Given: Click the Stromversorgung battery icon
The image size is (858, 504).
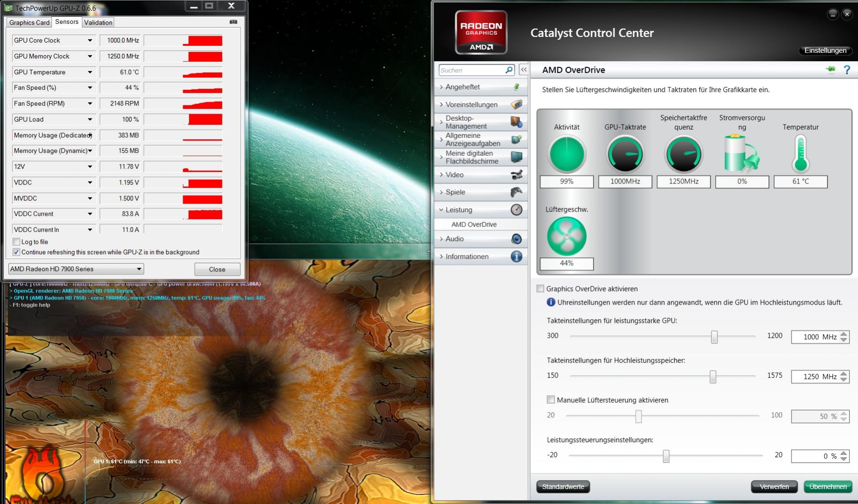Looking at the screenshot, I should click(741, 153).
